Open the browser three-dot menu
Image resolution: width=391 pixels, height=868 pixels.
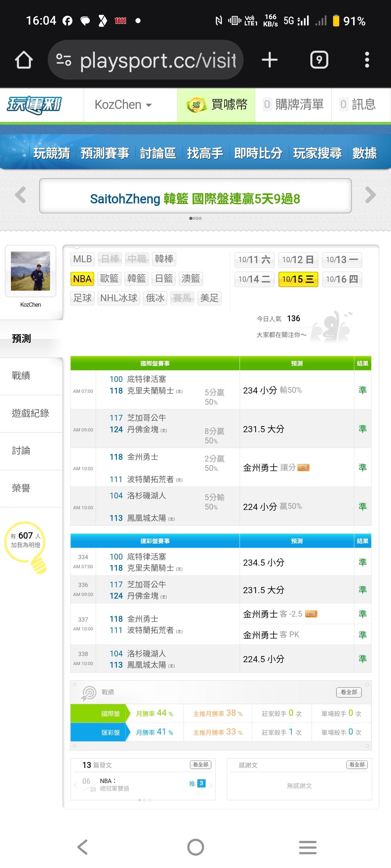click(x=367, y=60)
